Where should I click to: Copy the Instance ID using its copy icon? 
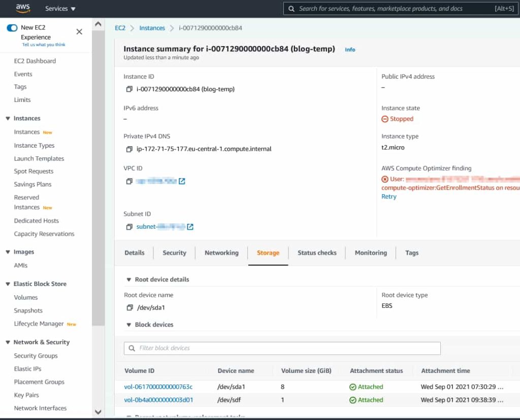click(129, 89)
